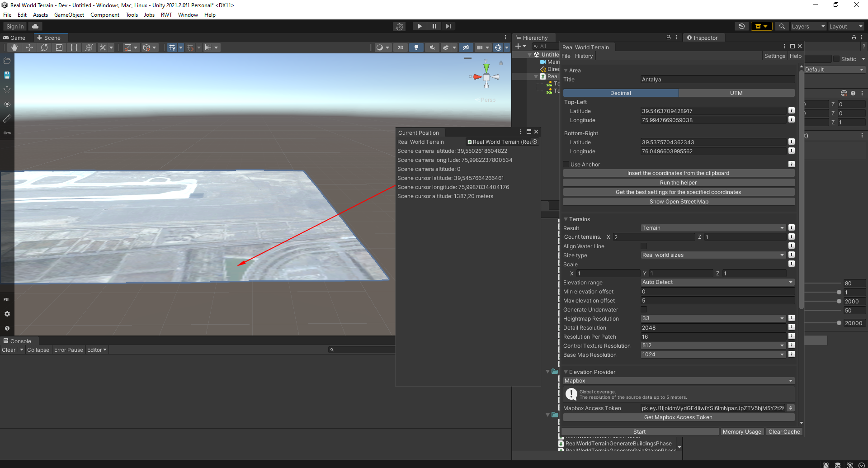Click the blue save scene icon
This screenshot has width=868, height=468.
(7, 75)
